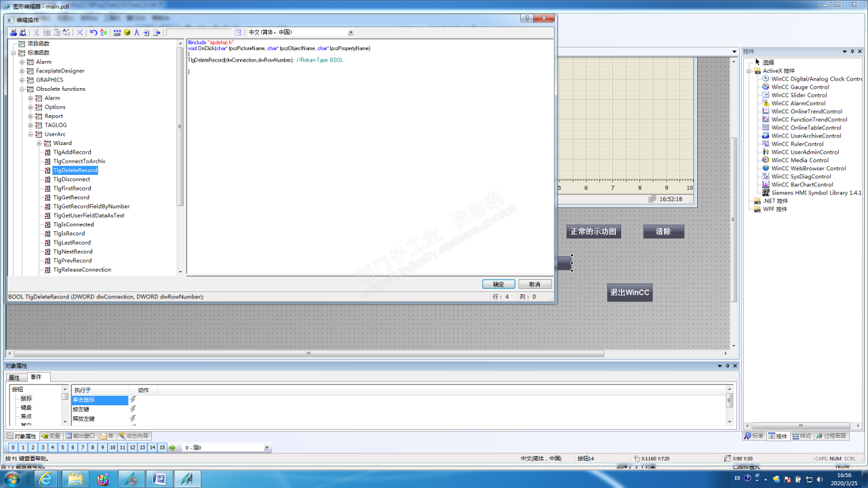Switch to the 变量 bottom tab
This screenshot has width=868, height=488.
point(51,436)
